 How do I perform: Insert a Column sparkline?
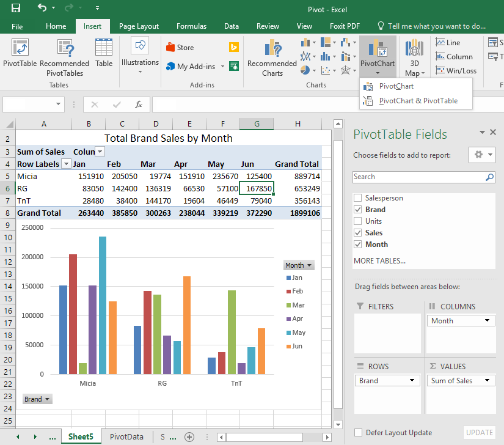[x=454, y=57]
